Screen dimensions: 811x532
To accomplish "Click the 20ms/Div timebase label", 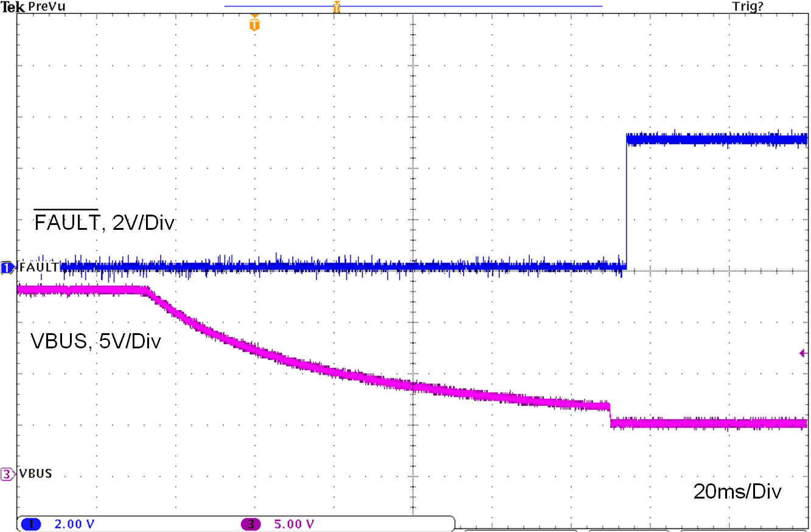I will click(737, 492).
